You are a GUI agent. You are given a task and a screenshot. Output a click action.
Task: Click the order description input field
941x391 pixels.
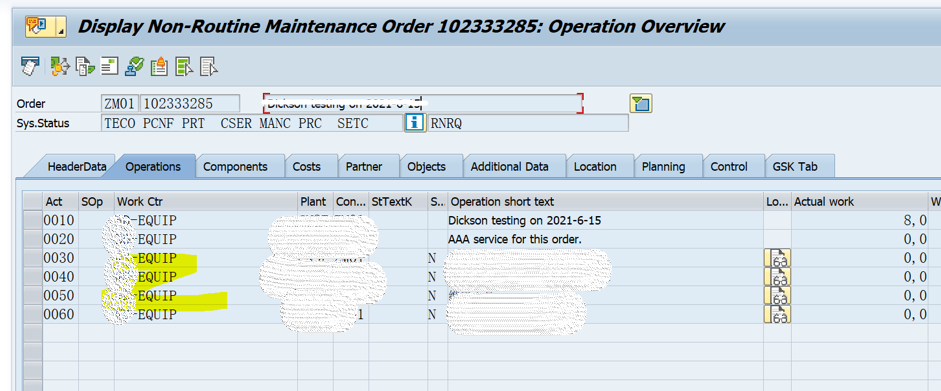click(423, 104)
